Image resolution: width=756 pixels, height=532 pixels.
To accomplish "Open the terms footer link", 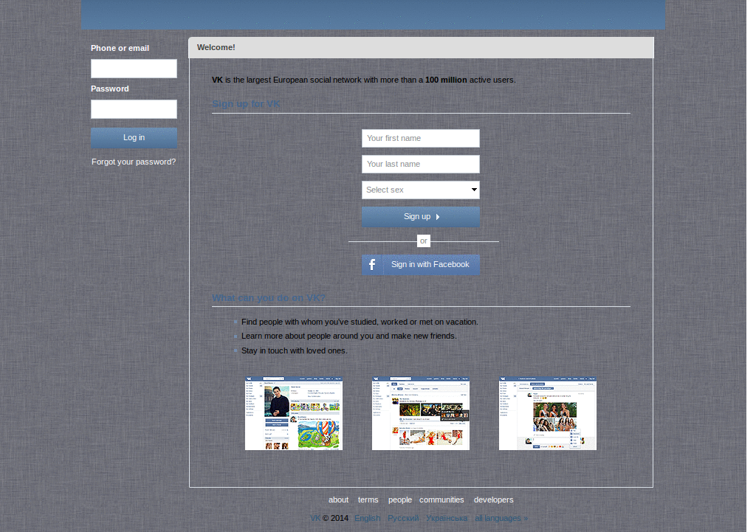I will [x=368, y=500].
